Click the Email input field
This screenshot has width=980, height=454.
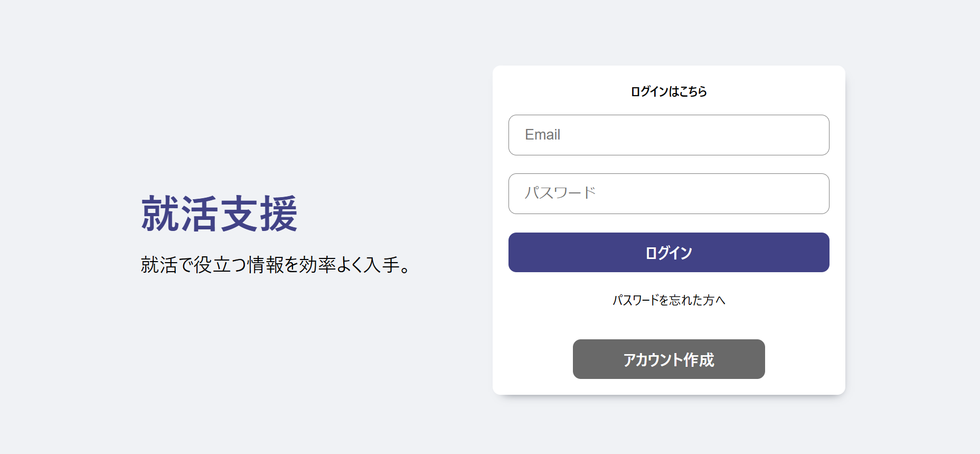tap(668, 135)
